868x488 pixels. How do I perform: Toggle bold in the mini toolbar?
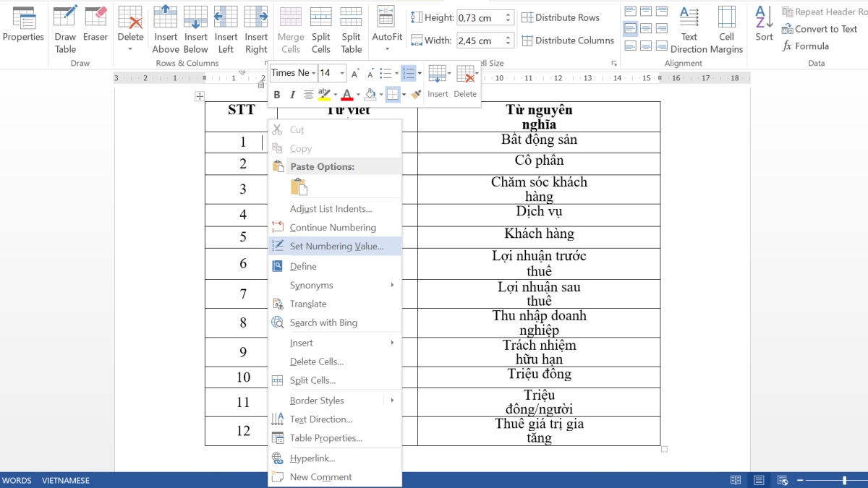[276, 94]
